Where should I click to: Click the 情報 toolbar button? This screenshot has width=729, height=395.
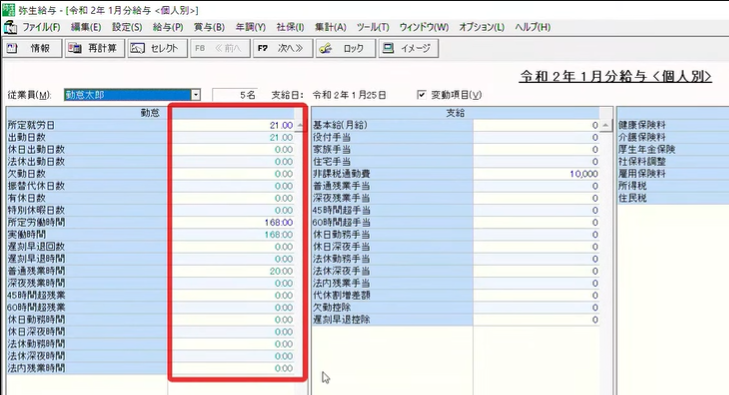point(32,48)
